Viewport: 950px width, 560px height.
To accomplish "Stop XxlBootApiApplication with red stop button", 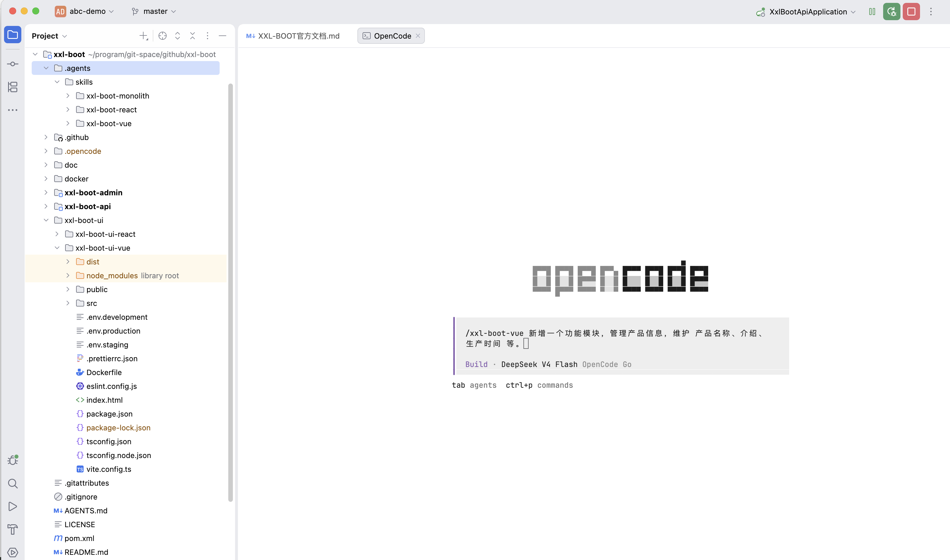I will (911, 12).
